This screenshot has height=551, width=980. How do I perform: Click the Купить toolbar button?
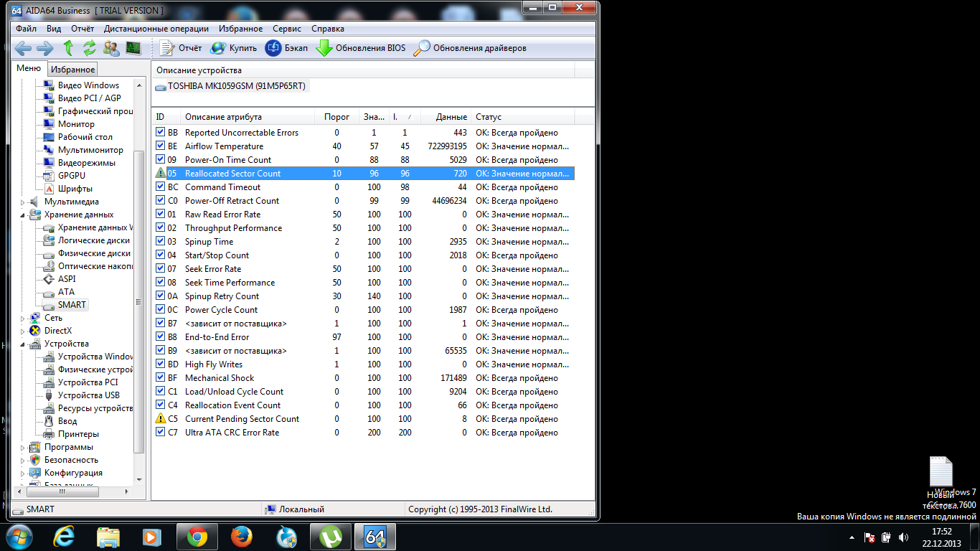[233, 48]
